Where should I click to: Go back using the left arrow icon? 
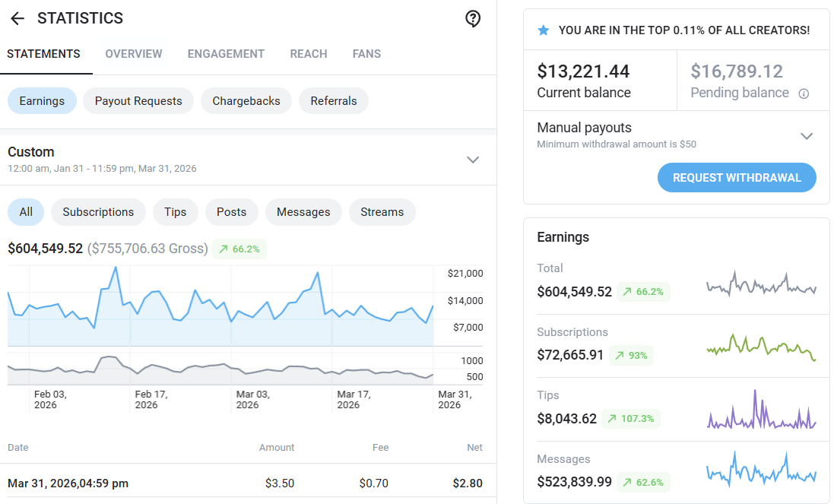pos(17,18)
